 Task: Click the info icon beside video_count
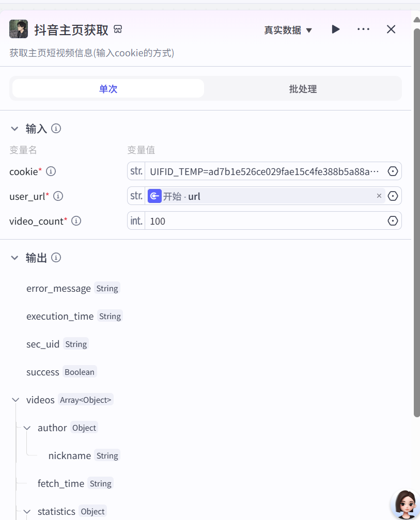[x=76, y=221]
